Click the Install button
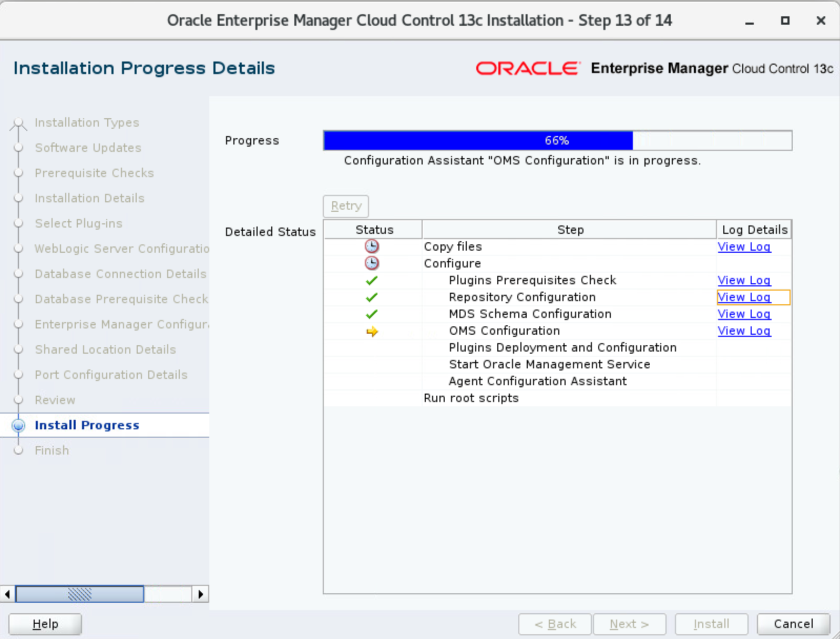 coord(711,624)
